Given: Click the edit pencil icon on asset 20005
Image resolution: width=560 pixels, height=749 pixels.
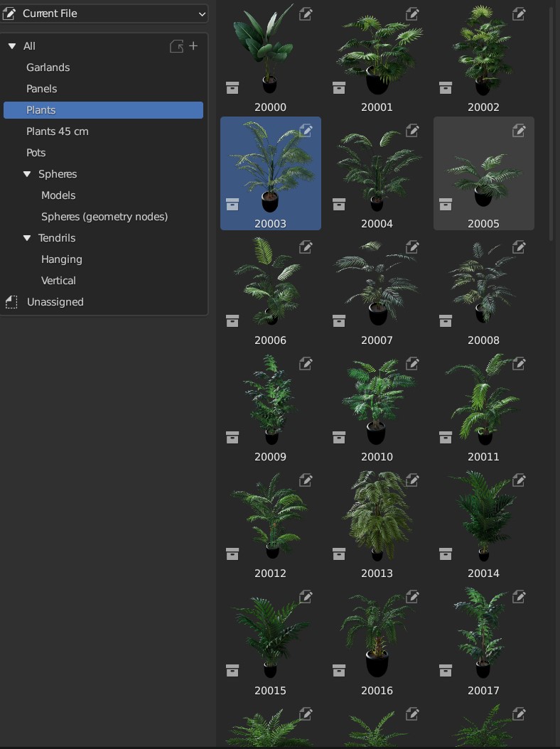Looking at the screenshot, I should tap(519, 131).
